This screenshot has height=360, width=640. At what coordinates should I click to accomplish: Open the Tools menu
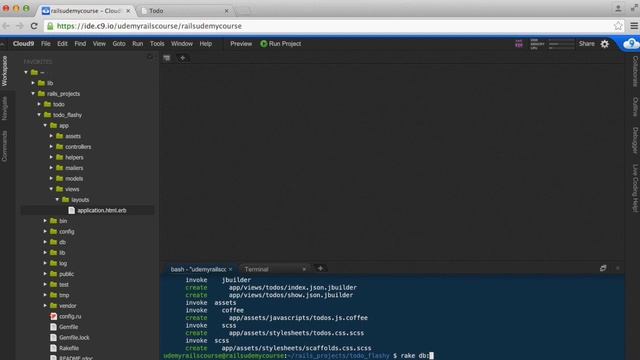[157, 44]
